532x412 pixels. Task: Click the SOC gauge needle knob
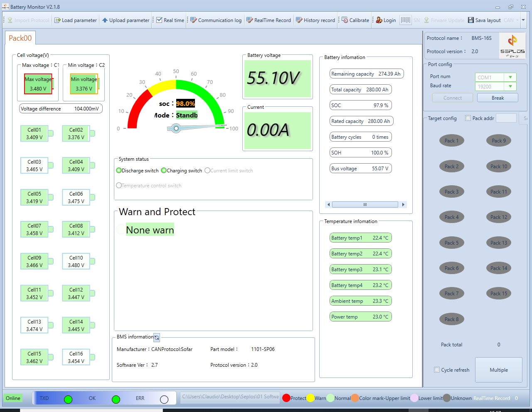point(176,128)
